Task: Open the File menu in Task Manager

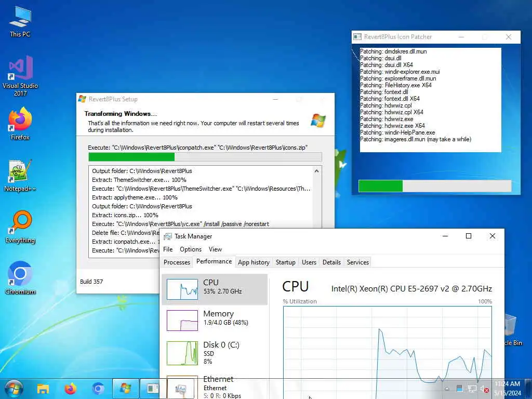Action: point(168,249)
